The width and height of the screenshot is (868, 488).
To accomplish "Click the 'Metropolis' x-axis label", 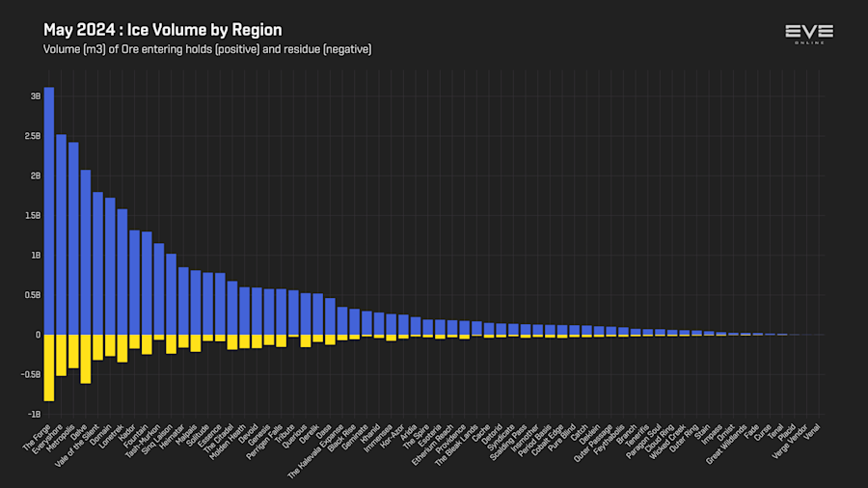I will click(x=61, y=438).
